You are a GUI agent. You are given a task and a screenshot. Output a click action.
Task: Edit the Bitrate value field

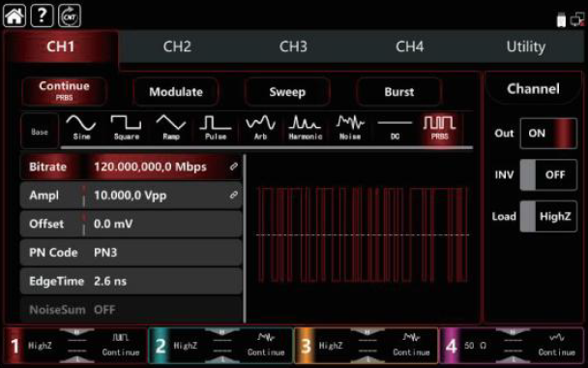coord(131,167)
